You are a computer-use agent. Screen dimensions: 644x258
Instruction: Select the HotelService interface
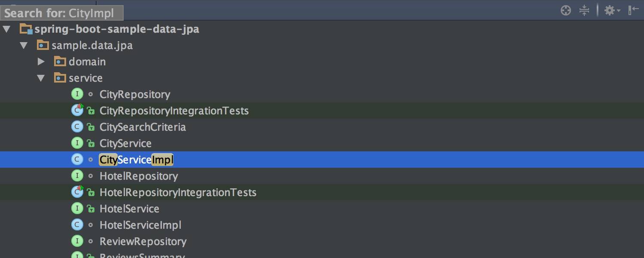(129, 209)
